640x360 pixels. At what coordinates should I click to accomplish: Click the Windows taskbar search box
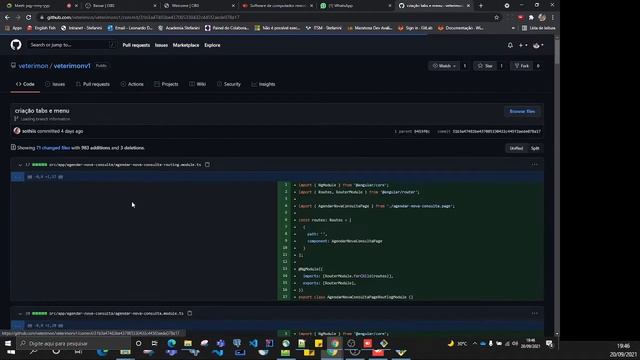[73, 344]
